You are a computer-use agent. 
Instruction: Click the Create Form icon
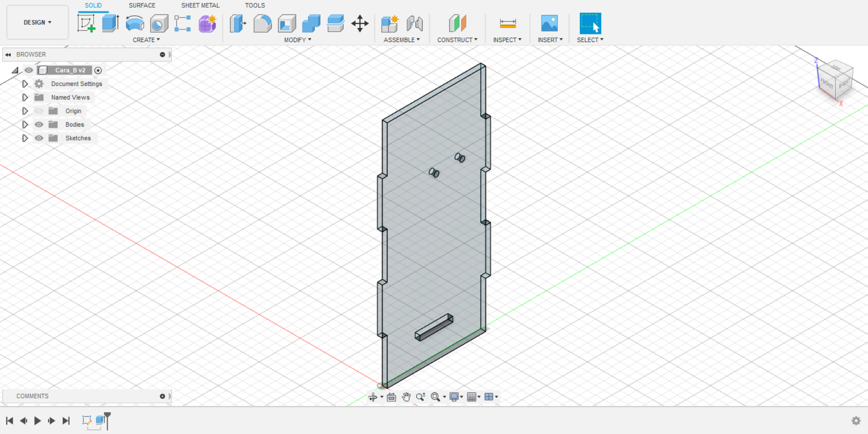coord(208,23)
